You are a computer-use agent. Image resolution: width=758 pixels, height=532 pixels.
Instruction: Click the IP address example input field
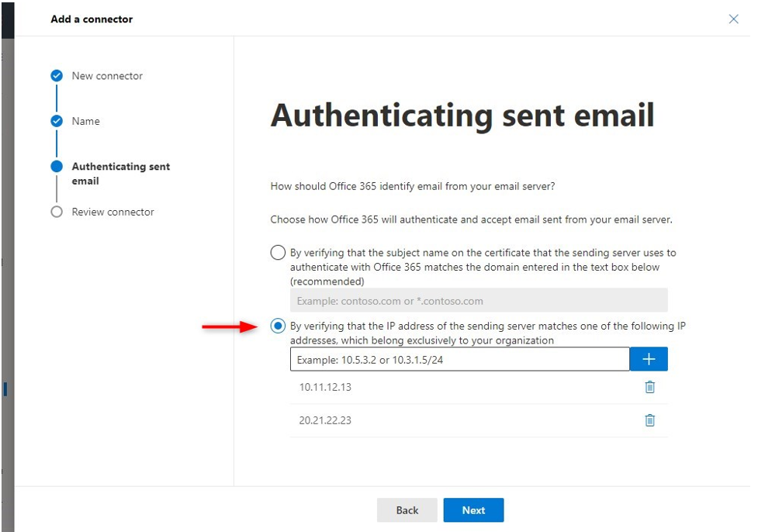click(x=460, y=359)
